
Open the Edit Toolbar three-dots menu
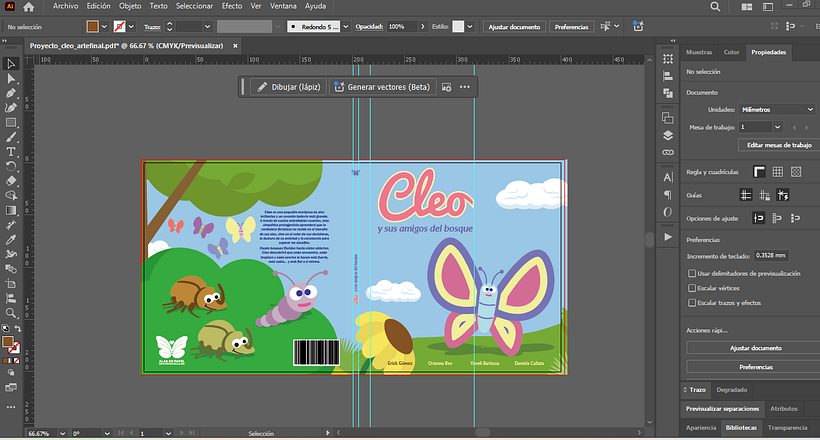(x=10, y=407)
